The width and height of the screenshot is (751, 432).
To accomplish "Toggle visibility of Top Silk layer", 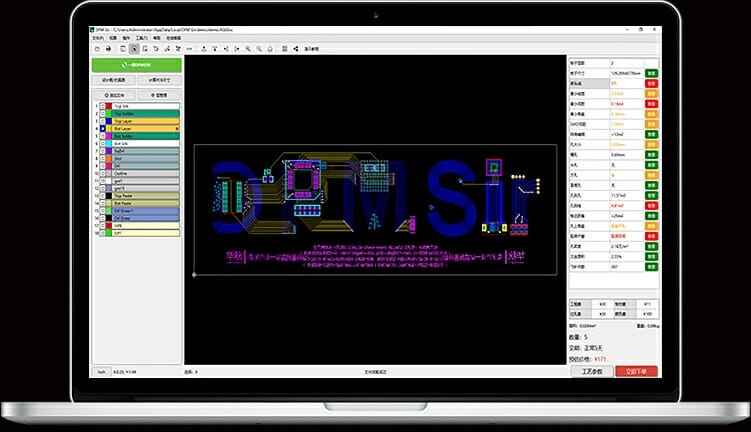I will 102,106.
